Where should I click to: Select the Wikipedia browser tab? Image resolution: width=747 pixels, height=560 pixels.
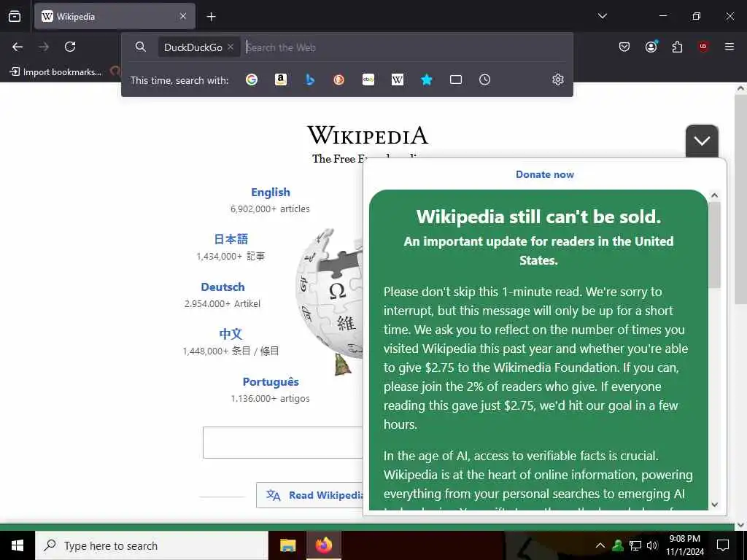pyautogui.click(x=115, y=16)
